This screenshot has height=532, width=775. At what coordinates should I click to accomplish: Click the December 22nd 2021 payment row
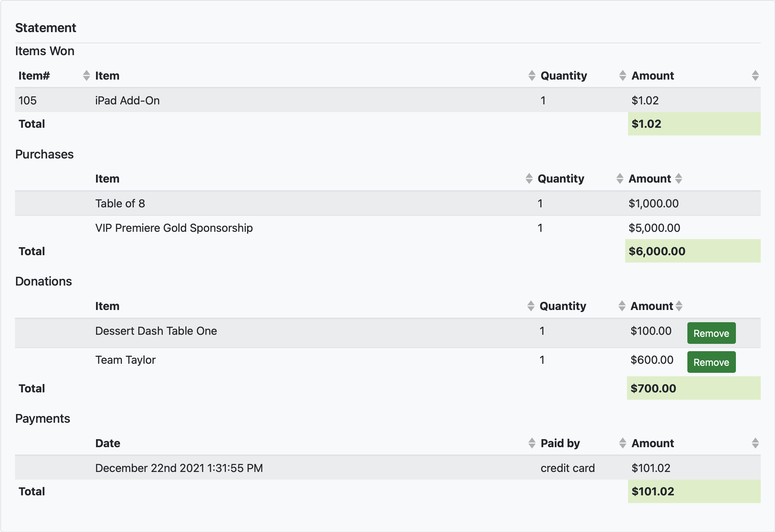coord(179,468)
